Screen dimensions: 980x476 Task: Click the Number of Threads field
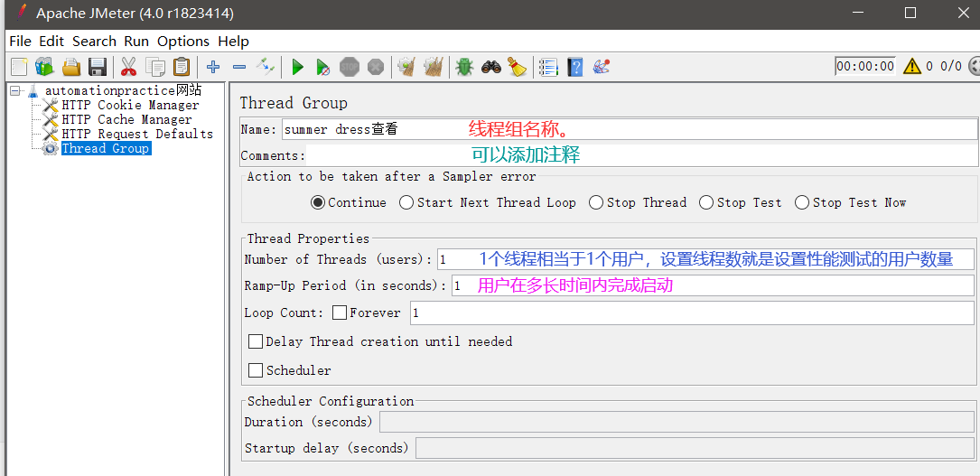705,259
